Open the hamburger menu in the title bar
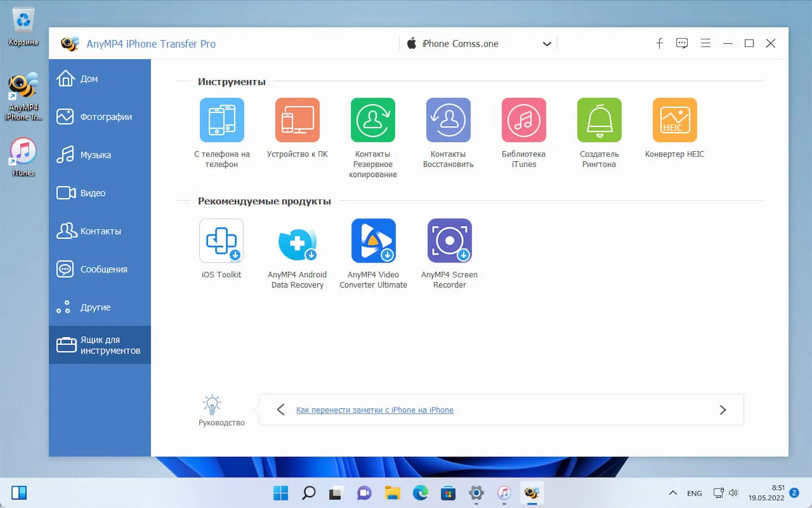 (705, 43)
